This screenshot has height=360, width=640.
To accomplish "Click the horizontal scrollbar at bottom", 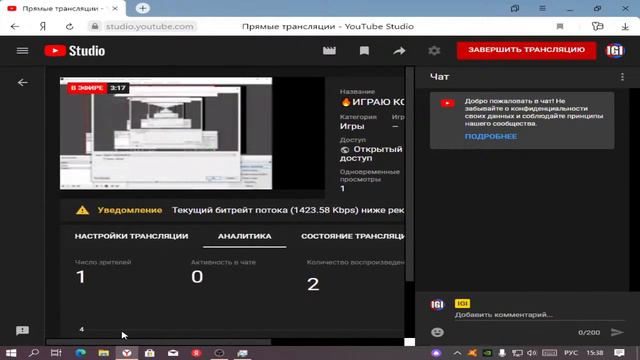I will 158,342.
